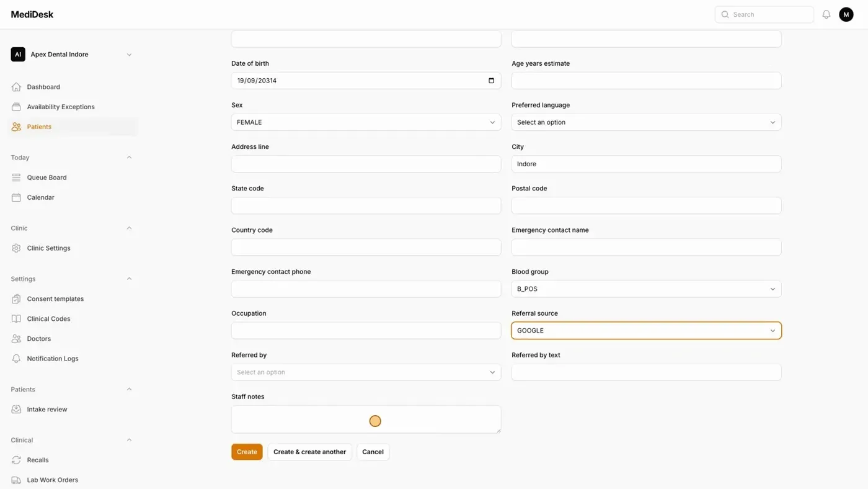Image resolution: width=868 pixels, height=489 pixels.
Task: Click the Intake review inbox icon
Action: click(x=16, y=410)
